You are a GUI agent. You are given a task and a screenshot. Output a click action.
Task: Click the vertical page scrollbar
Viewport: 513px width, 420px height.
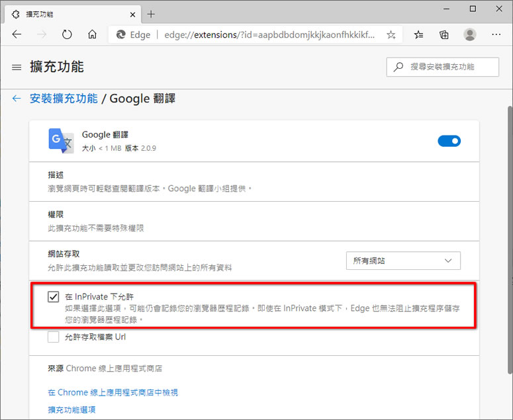click(510, 239)
